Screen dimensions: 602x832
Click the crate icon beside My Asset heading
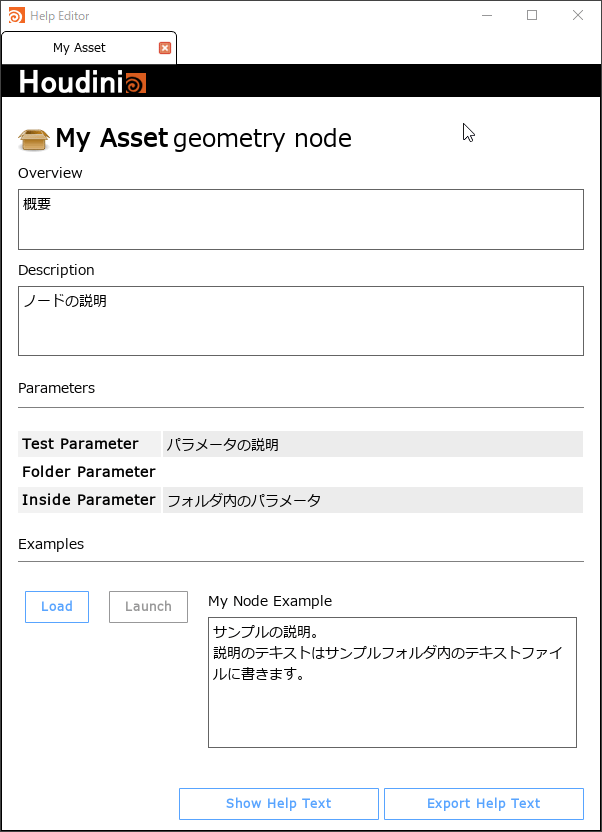(34, 139)
